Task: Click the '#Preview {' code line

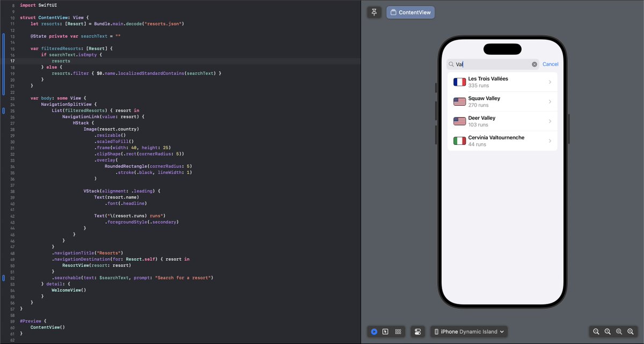Action: click(x=33, y=321)
